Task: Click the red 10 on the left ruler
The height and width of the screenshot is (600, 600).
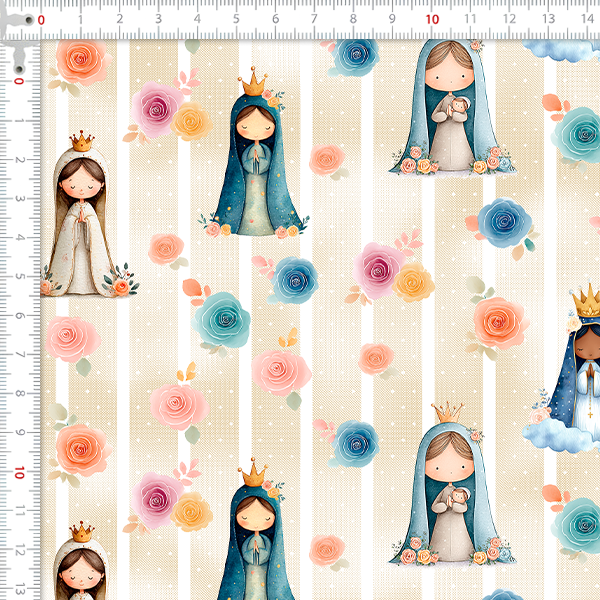Action: point(19,473)
